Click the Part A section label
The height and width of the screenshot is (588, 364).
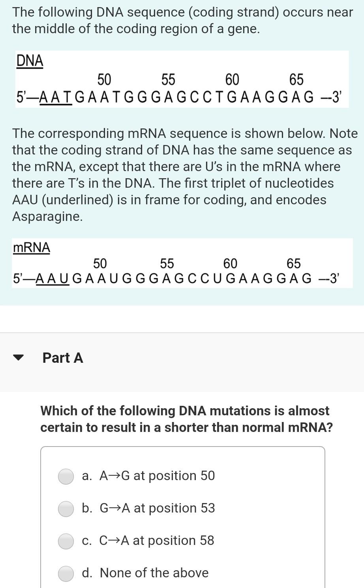tap(63, 358)
